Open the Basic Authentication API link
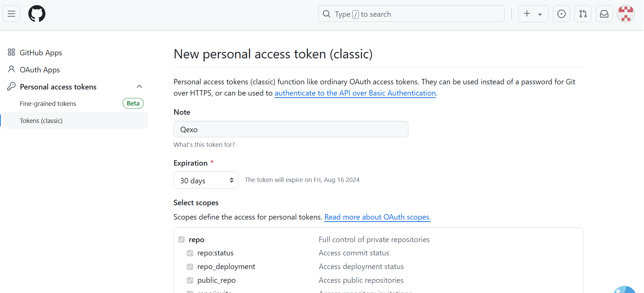Screen dimensions: 644x293 click(x=355, y=93)
